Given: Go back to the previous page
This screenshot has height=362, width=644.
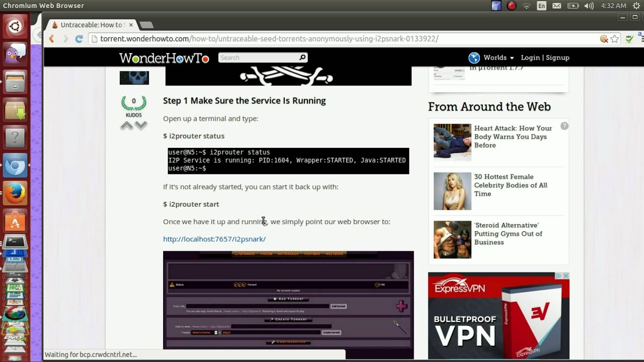Looking at the screenshot, I should (x=51, y=39).
